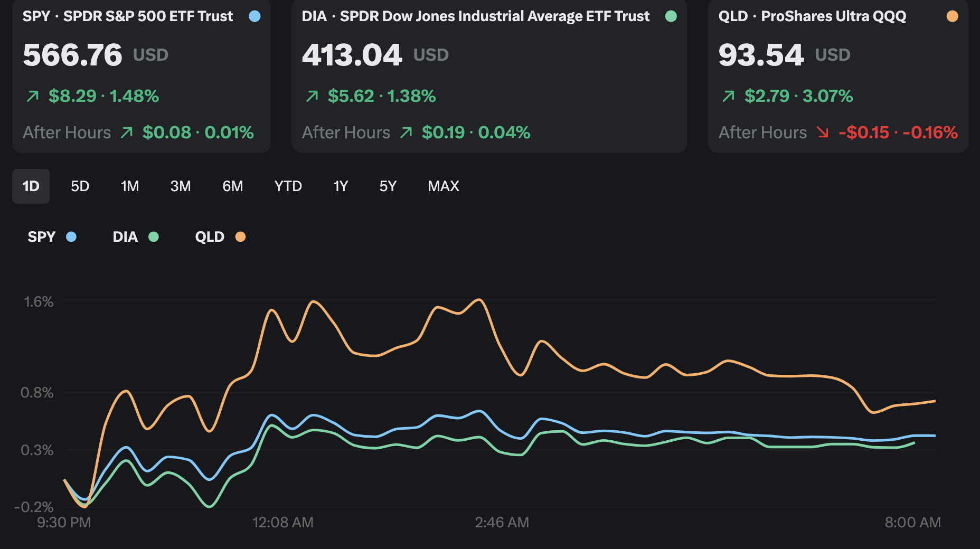Click the orange QLD line peak near 2:46 AM
980x549 pixels.
click(479, 300)
